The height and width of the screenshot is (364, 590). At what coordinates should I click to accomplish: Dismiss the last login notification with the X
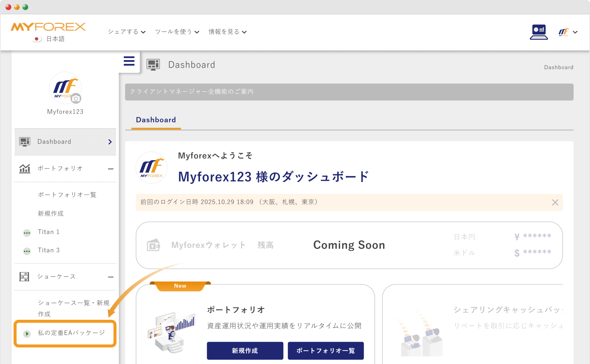coord(555,202)
